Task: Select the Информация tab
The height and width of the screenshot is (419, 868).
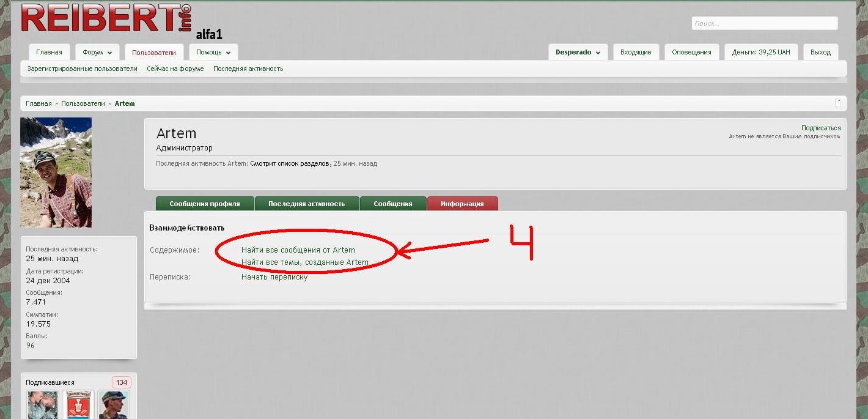Action: (x=462, y=204)
